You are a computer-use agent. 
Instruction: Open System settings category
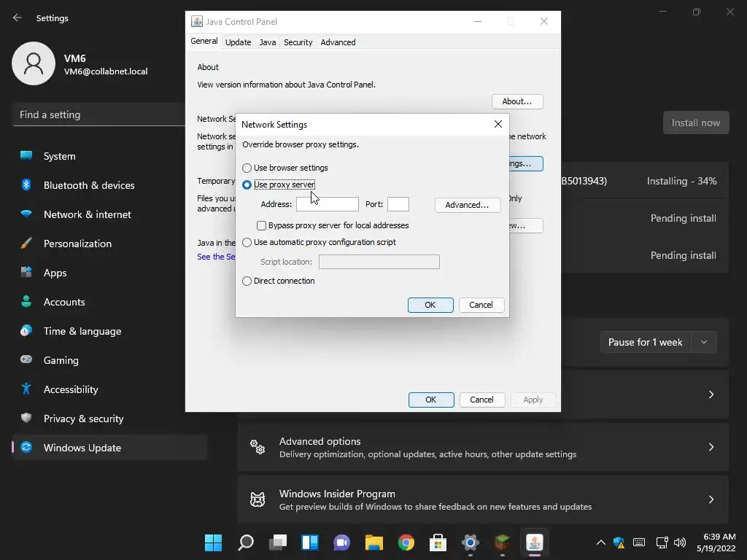pos(109,156)
